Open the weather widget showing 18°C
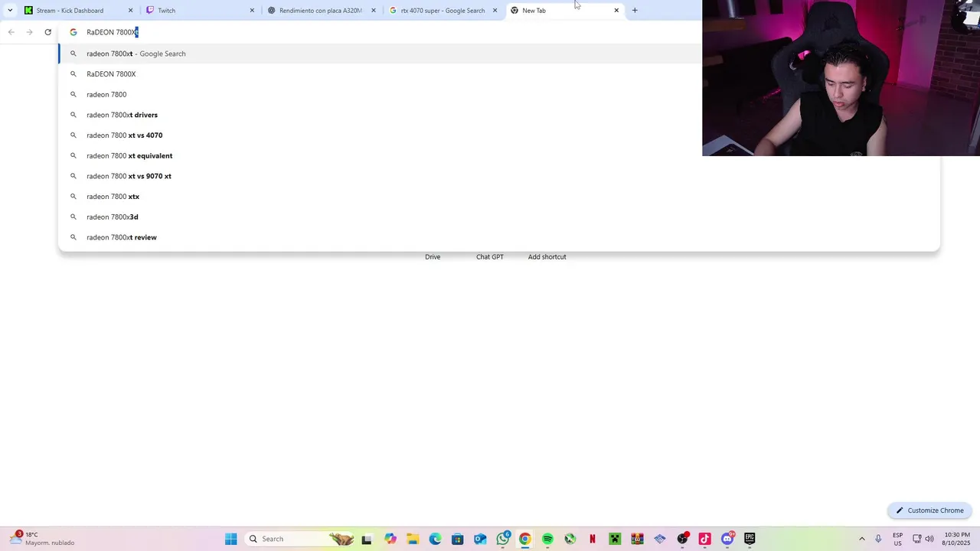This screenshot has height=551, width=980. (42, 539)
